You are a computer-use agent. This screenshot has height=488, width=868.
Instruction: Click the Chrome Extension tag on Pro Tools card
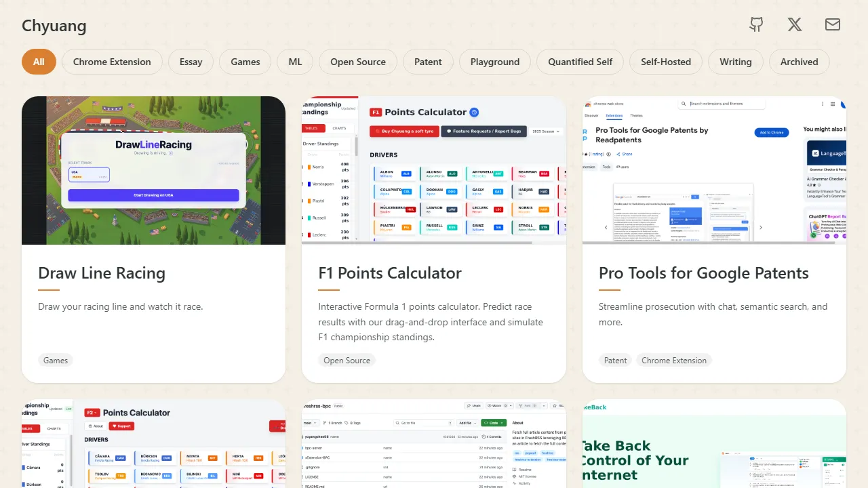[x=673, y=361]
